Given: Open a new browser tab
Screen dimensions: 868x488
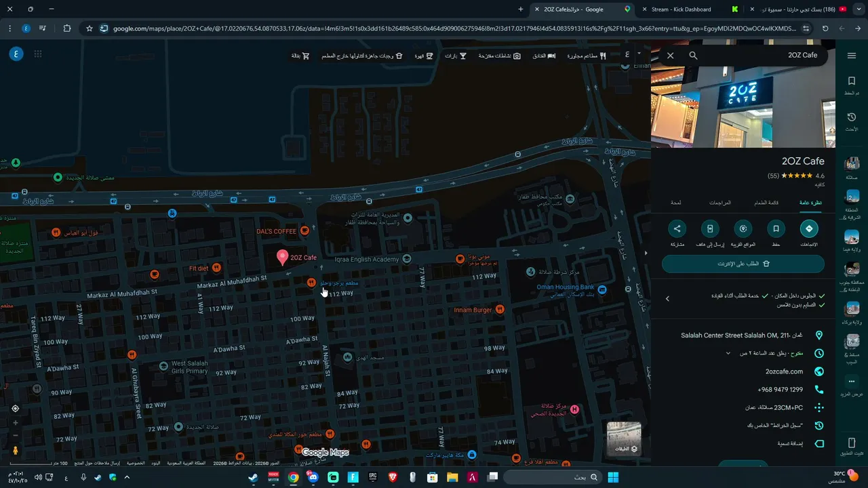Looking at the screenshot, I should (521, 9).
